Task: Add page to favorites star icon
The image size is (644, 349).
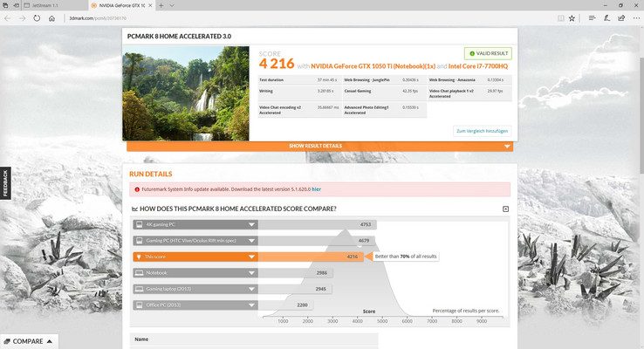Action: [x=572, y=18]
